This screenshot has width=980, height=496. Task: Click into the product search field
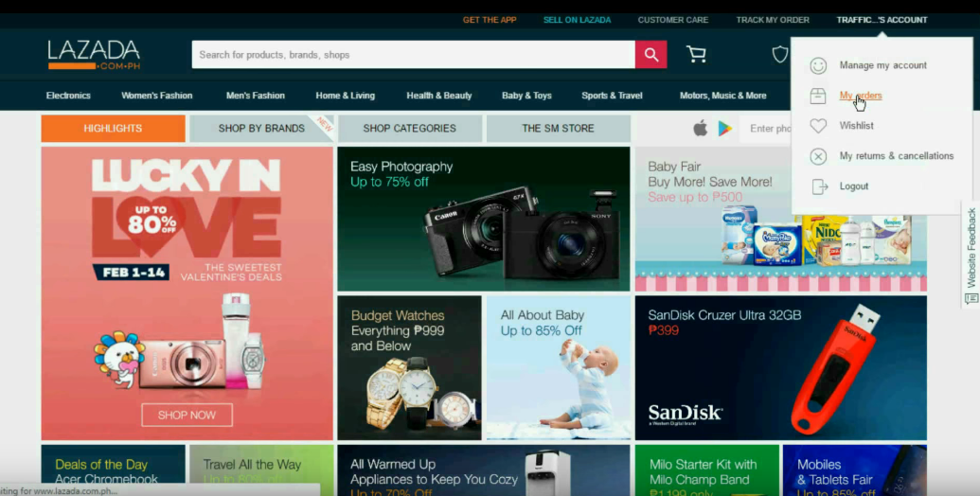tap(414, 54)
